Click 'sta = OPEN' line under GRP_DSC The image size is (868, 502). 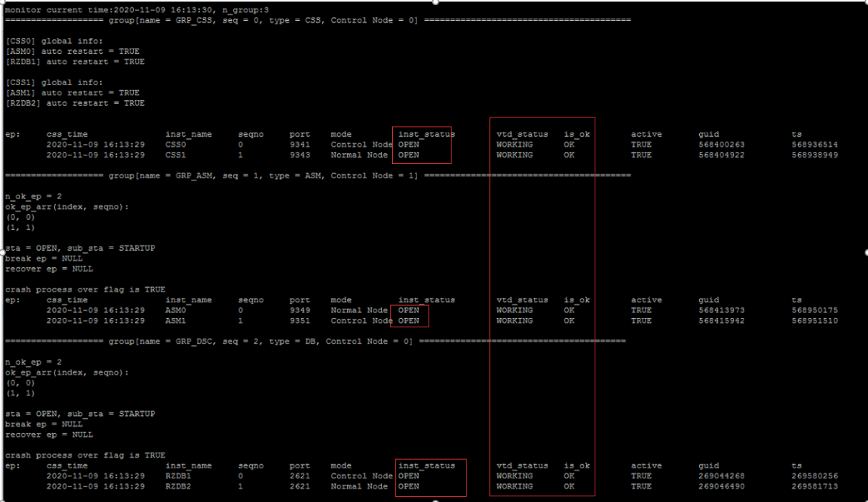[80, 414]
